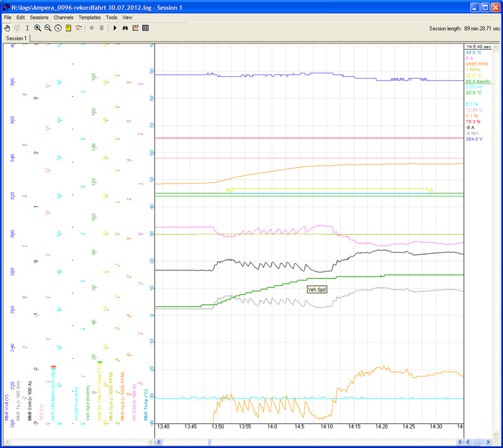
Task: Open the Templates menu
Action: [89, 18]
